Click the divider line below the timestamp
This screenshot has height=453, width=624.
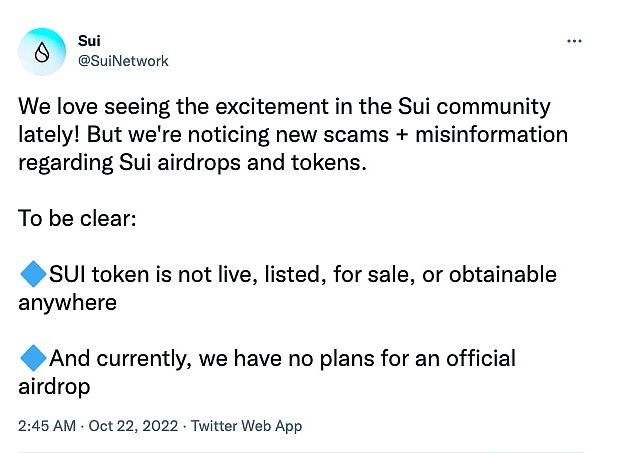tap(301, 451)
